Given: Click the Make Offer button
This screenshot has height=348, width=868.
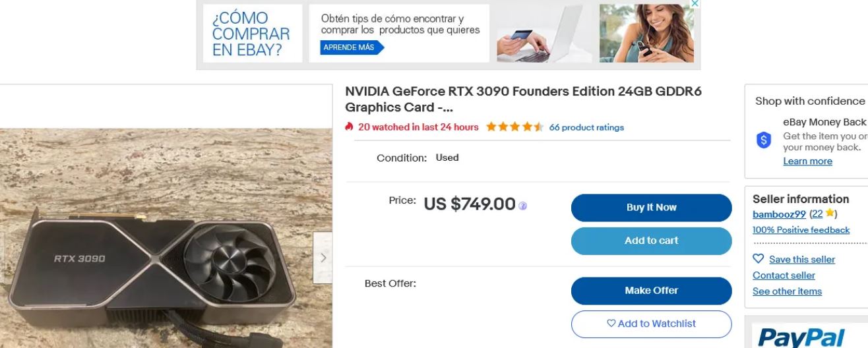Looking at the screenshot, I should coord(651,291).
